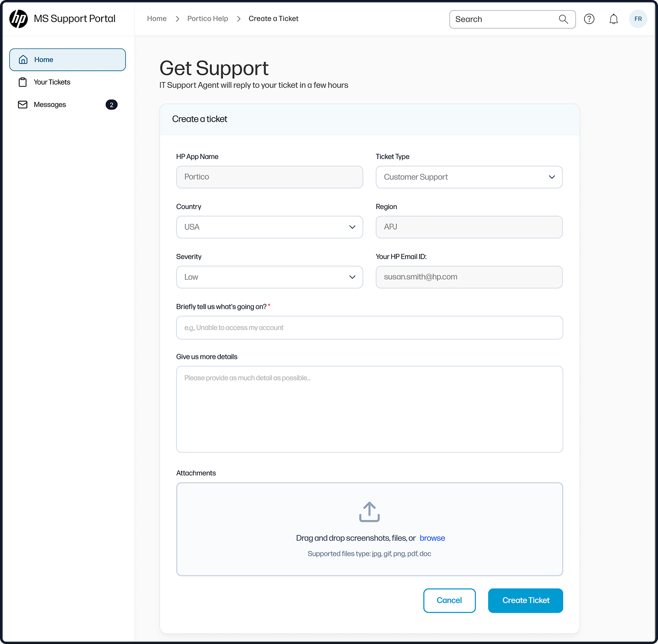Click the Portico Help breadcrumb
Screen dimensions: 658x644
click(207, 19)
